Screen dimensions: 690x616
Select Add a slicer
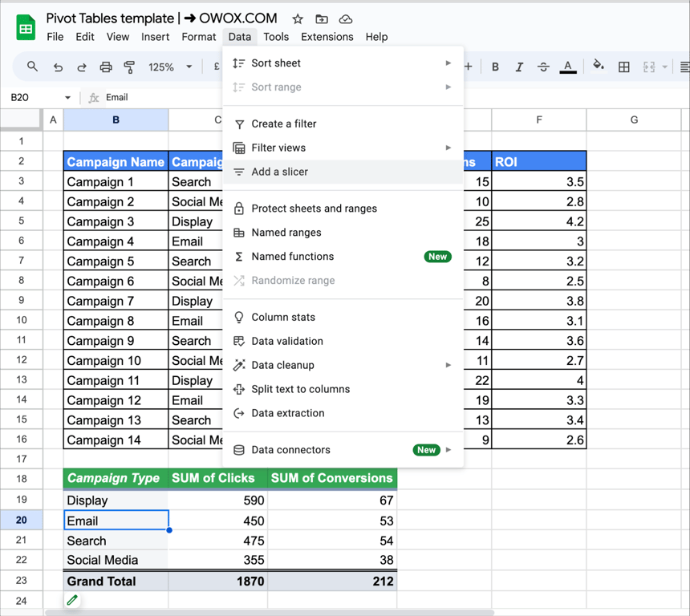343,172
